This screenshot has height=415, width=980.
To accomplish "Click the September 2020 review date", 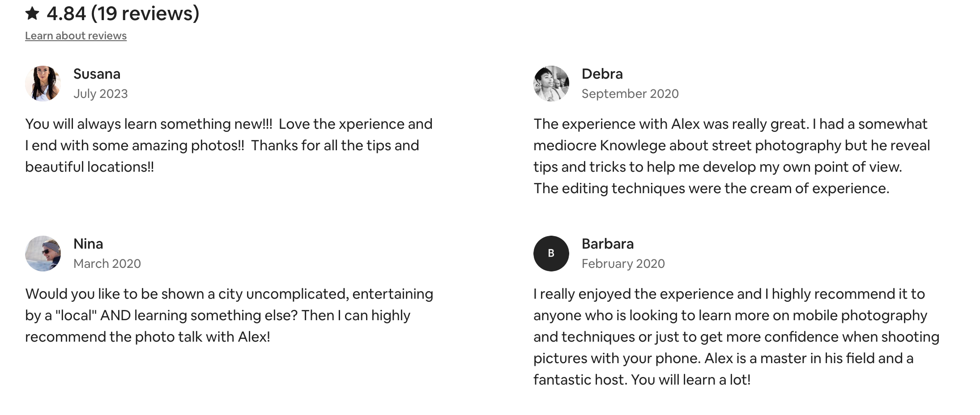I will pos(630,94).
